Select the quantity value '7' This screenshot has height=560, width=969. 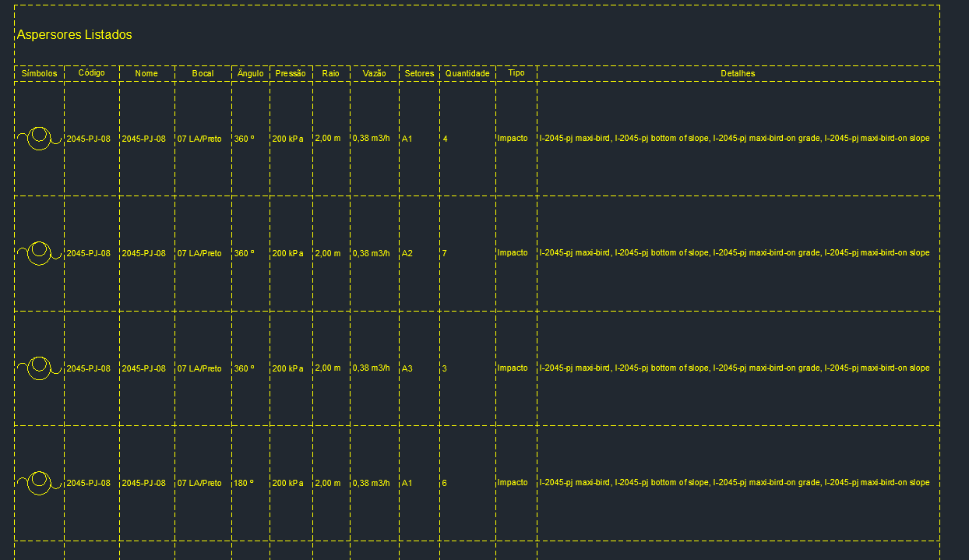point(444,254)
